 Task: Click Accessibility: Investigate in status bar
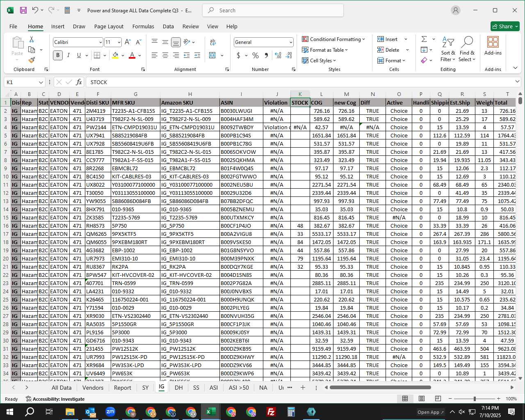55,399
